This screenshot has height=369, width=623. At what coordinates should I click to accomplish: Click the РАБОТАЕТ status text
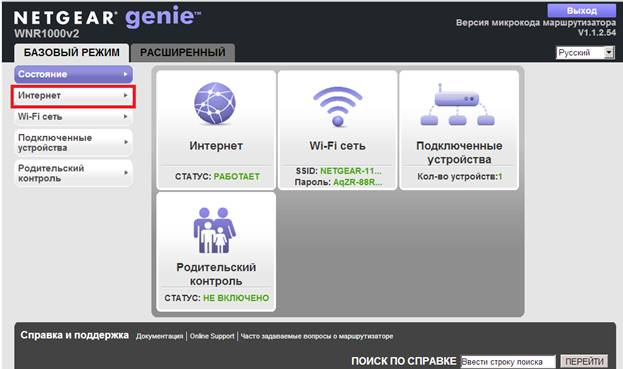tap(237, 176)
